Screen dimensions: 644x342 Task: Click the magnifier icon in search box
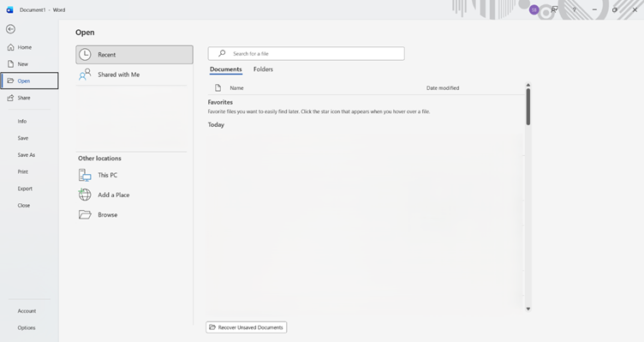(222, 53)
